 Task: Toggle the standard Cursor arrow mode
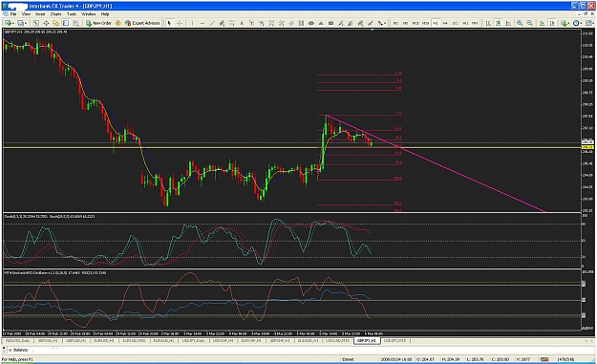[169, 23]
